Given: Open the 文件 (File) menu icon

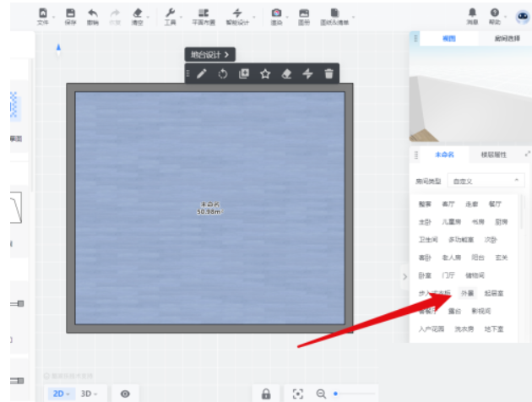Looking at the screenshot, I should click(43, 13).
